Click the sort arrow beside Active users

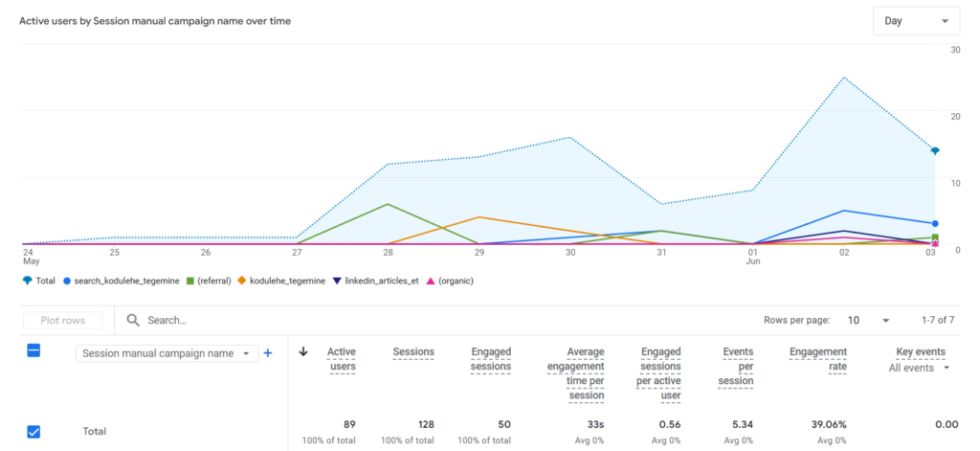(x=303, y=352)
